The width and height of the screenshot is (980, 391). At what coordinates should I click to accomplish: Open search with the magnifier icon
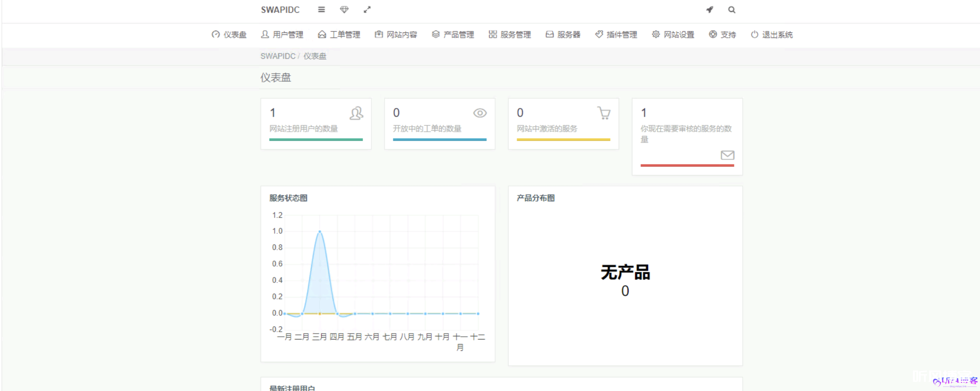coord(731,10)
